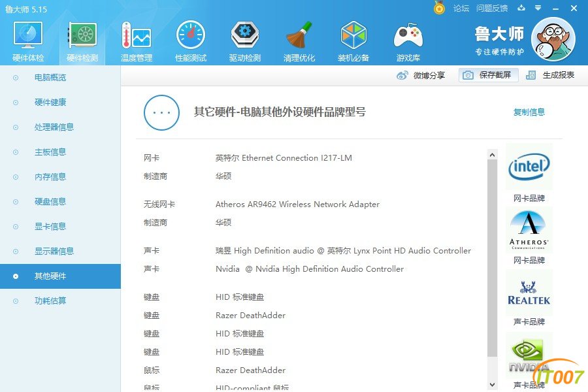Click the Atheros brand logo
588x392 pixels.
(529, 229)
